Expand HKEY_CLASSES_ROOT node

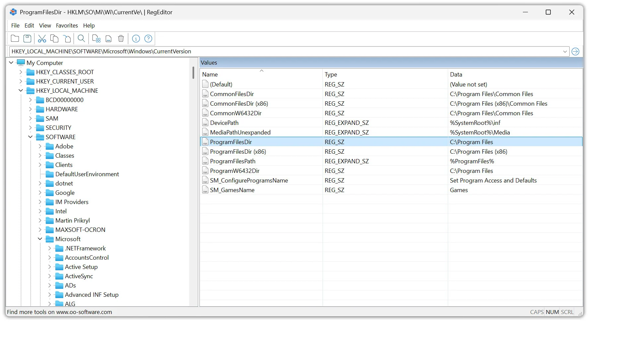coord(21,72)
